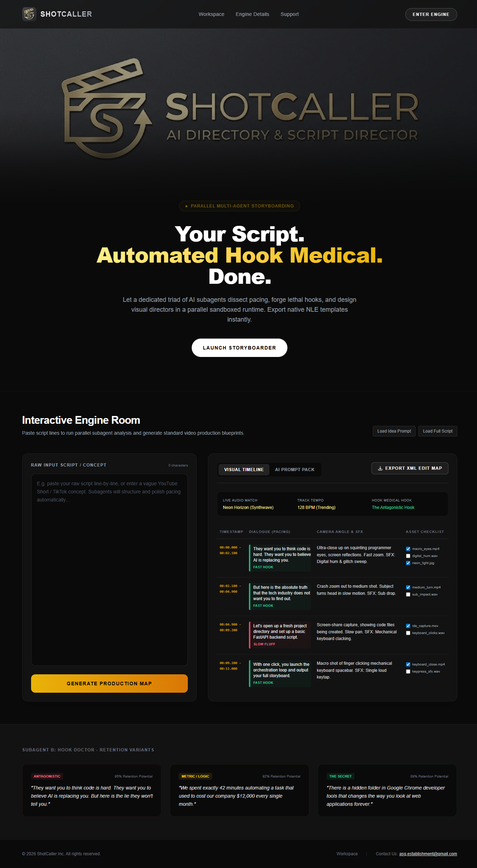Click the '0 characters' counter
This screenshot has width=477, height=868.
click(x=178, y=465)
